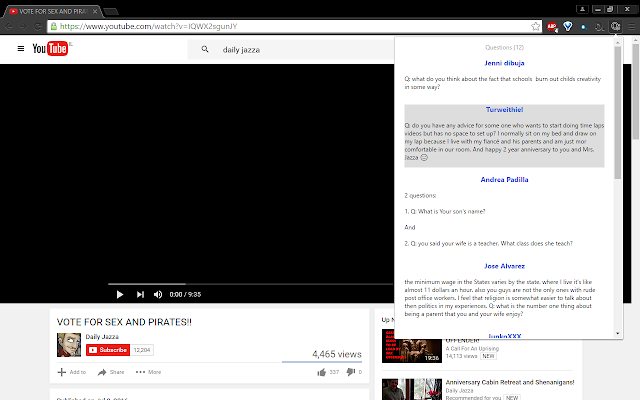Open a new browser tab

tap(111, 12)
